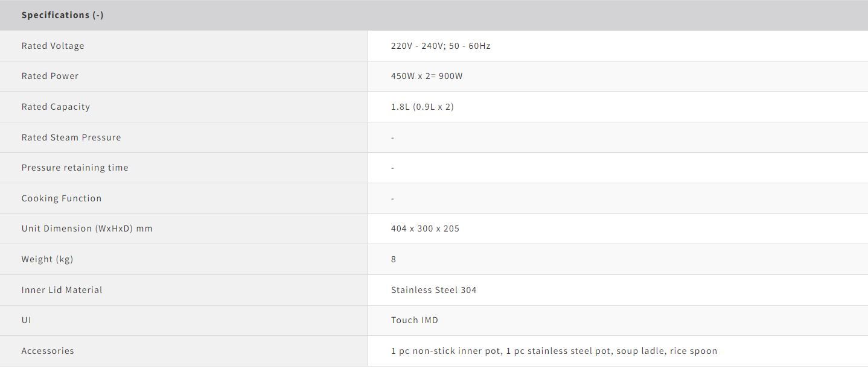Click the Inner Lid Material label
The width and height of the screenshot is (868, 375).
tap(62, 290)
